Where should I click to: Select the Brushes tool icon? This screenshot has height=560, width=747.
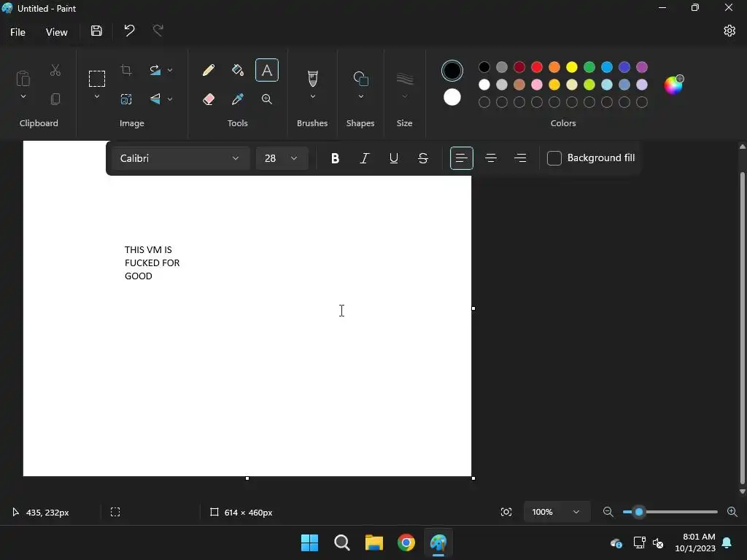pyautogui.click(x=312, y=79)
